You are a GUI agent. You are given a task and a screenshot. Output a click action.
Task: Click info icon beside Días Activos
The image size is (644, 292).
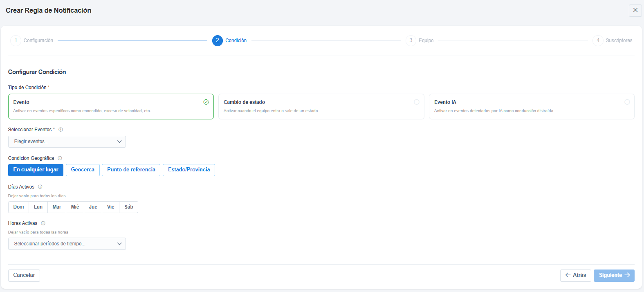(40, 187)
